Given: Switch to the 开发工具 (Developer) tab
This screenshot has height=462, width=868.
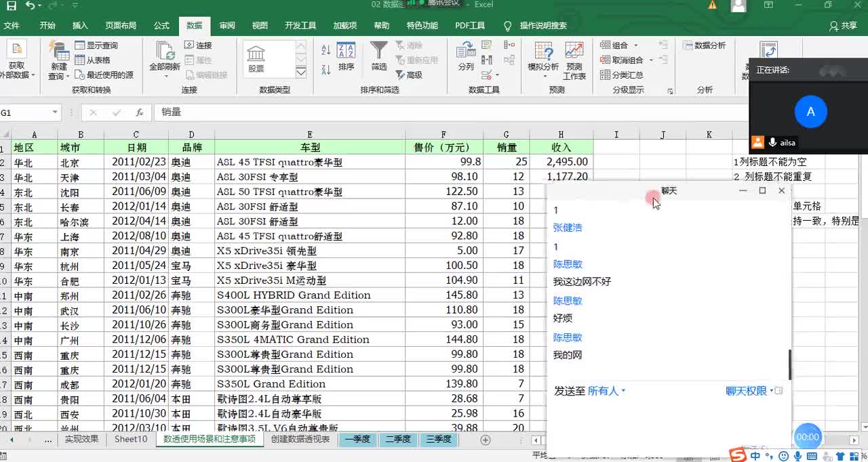Looking at the screenshot, I should tap(300, 26).
